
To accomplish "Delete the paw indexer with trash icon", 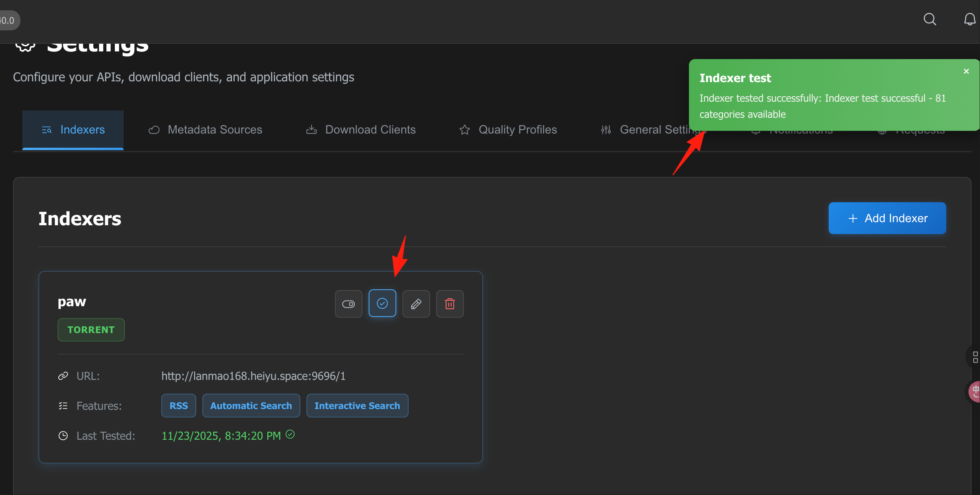I will (x=450, y=304).
